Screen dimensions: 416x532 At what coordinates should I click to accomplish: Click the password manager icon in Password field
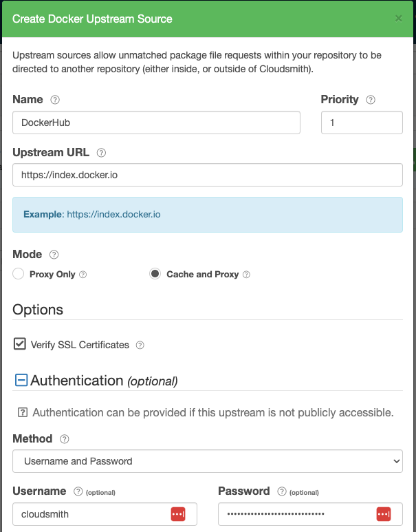click(384, 514)
